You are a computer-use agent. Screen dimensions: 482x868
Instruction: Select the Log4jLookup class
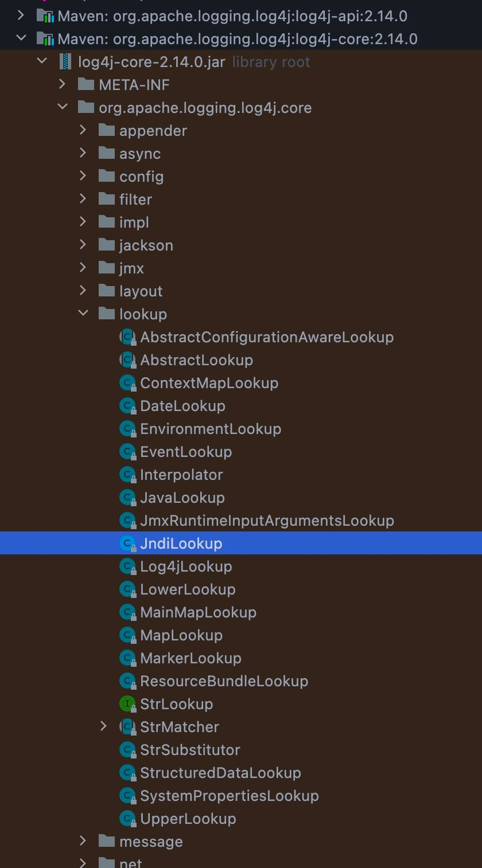pyautogui.click(x=186, y=566)
